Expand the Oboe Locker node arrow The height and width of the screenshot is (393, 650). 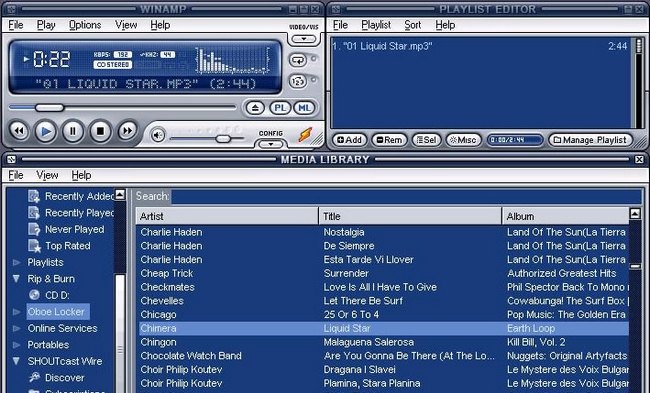click(17, 312)
